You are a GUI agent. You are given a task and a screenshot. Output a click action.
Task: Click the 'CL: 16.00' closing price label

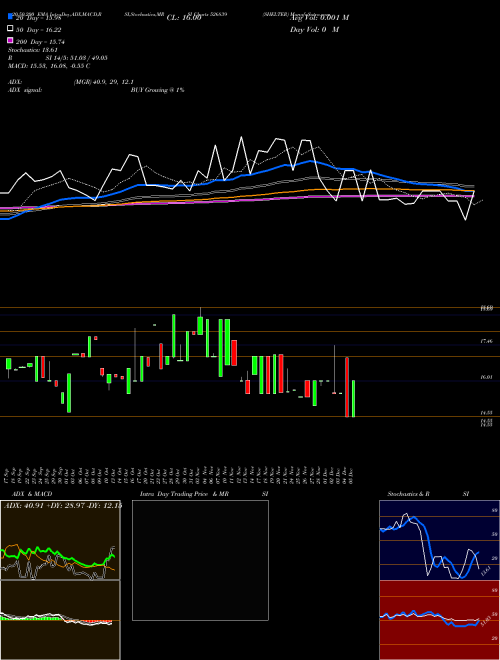pos(184,18)
